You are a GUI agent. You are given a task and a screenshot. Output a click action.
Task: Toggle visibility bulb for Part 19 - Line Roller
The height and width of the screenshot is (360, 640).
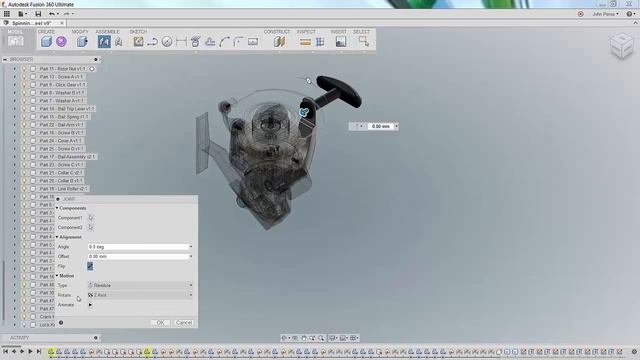[x=24, y=189]
